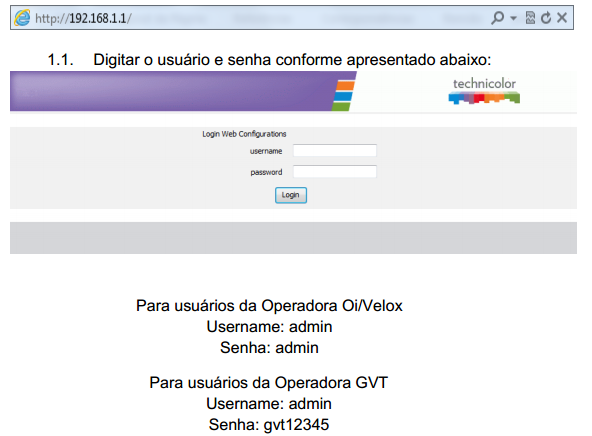
Task: Click text 'Senha: gvt12345'
Action: (269, 425)
